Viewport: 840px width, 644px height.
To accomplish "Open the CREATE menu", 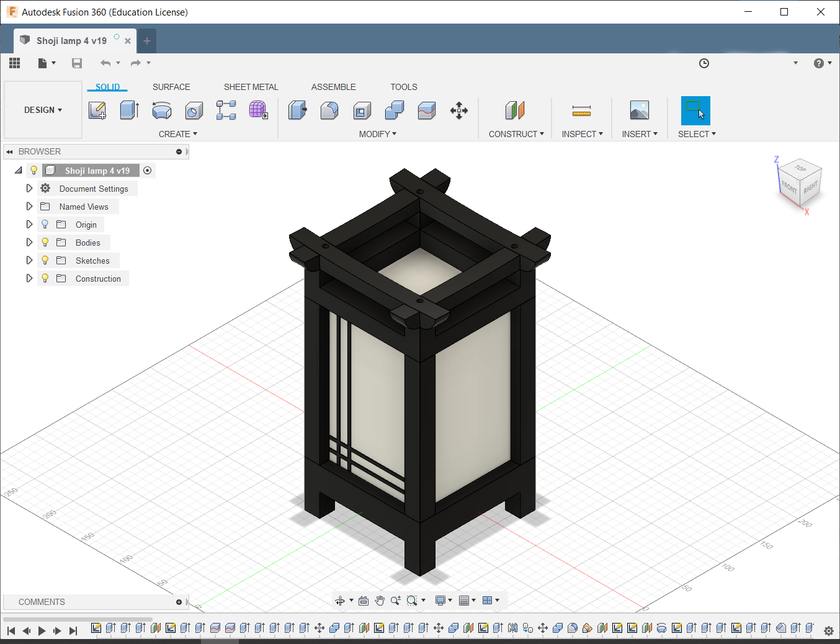I will pyautogui.click(x=178, y=134).
